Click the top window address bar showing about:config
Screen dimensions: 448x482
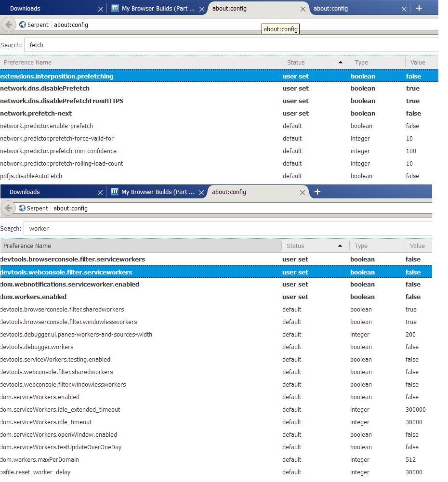click(x=244, y=25)
